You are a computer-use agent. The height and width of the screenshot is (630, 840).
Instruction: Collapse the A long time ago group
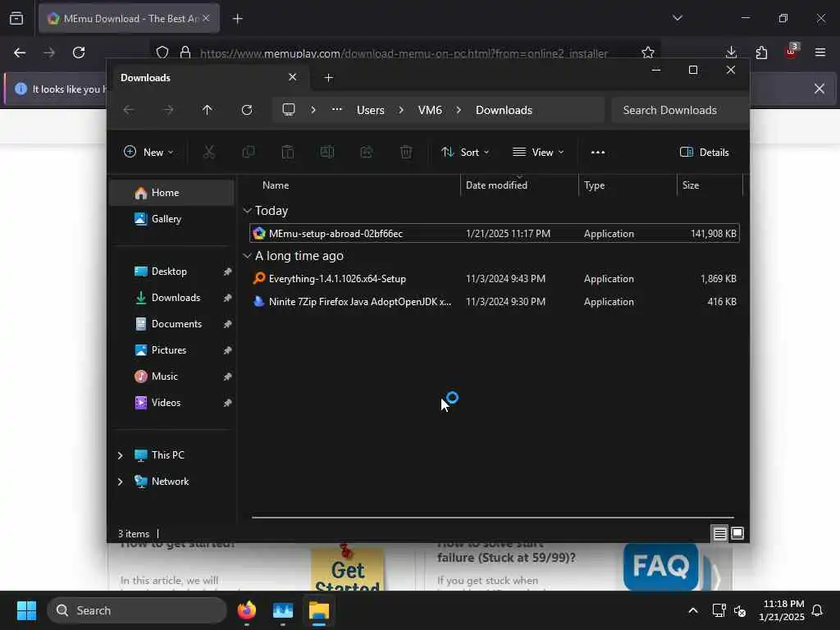pos(247,256)
